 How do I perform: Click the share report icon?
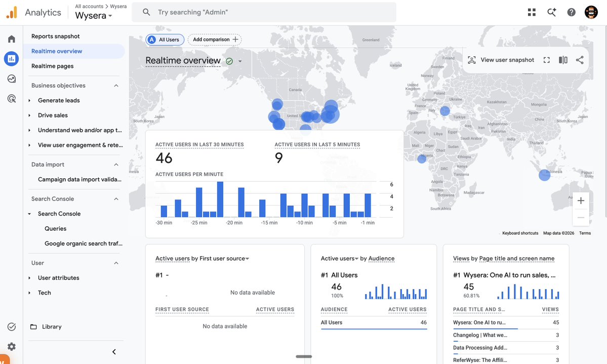[x=580, y=60]
